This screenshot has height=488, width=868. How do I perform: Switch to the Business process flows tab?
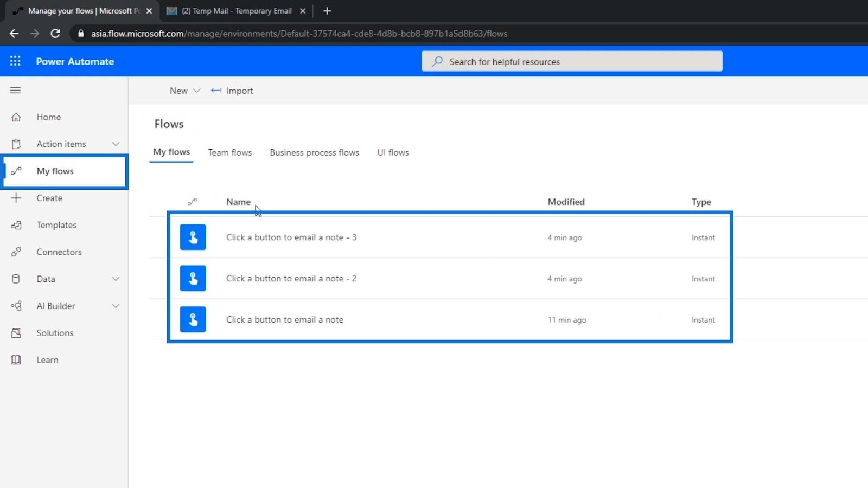point(315,152)
